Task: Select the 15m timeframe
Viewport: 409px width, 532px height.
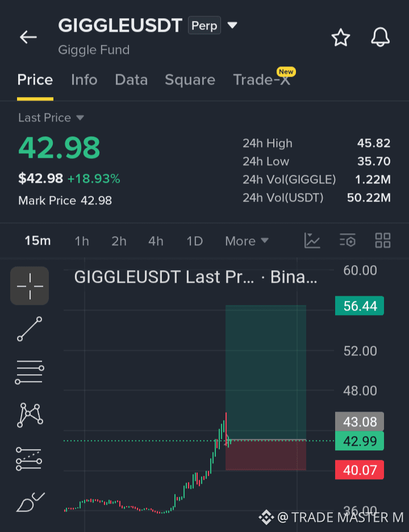Action: point(37,241)
